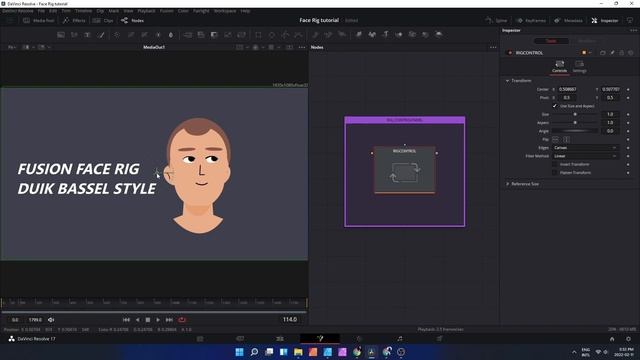Reset RIGCONTROL node settings icon
This screenshot has height=360, width=640.
click(631, 53)
